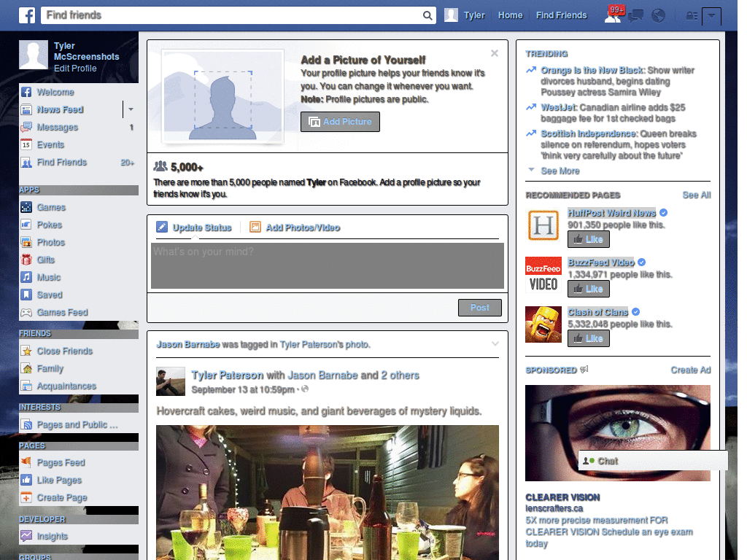Open Find Friends in top bar
Screen dimensions: 747x560
tap(561, 15)
